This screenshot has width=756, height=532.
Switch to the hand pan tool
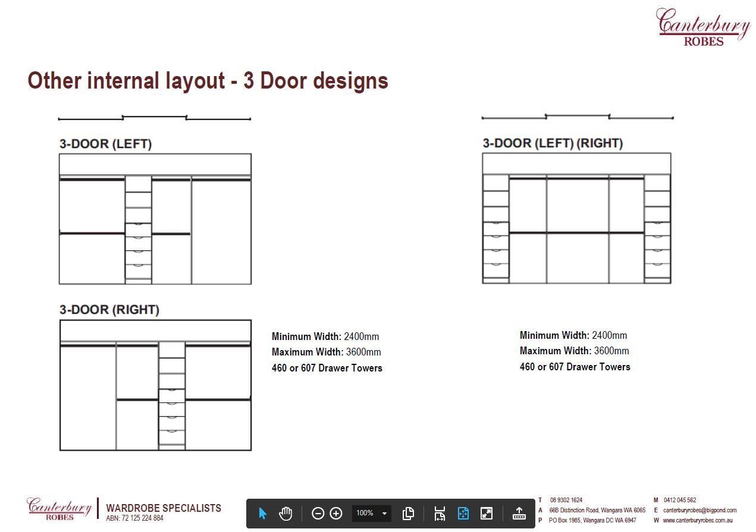(286, 513)
